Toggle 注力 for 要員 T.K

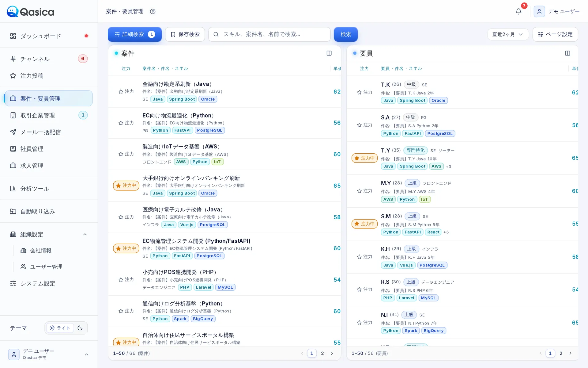365,92
